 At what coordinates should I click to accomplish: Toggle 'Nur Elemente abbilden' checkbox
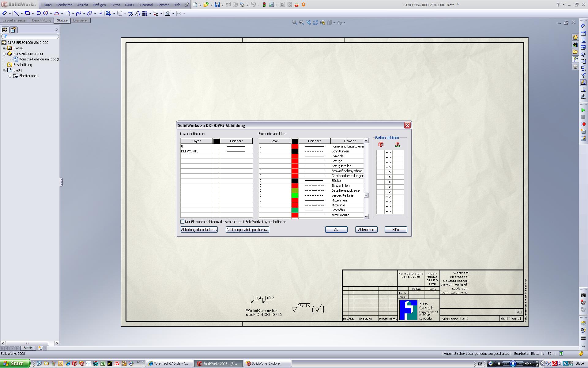[x=183, y=222]
